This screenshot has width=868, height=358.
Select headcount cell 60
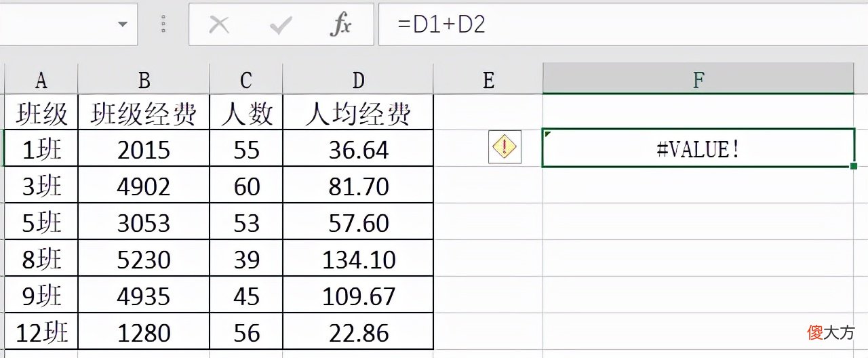point(246,185)
